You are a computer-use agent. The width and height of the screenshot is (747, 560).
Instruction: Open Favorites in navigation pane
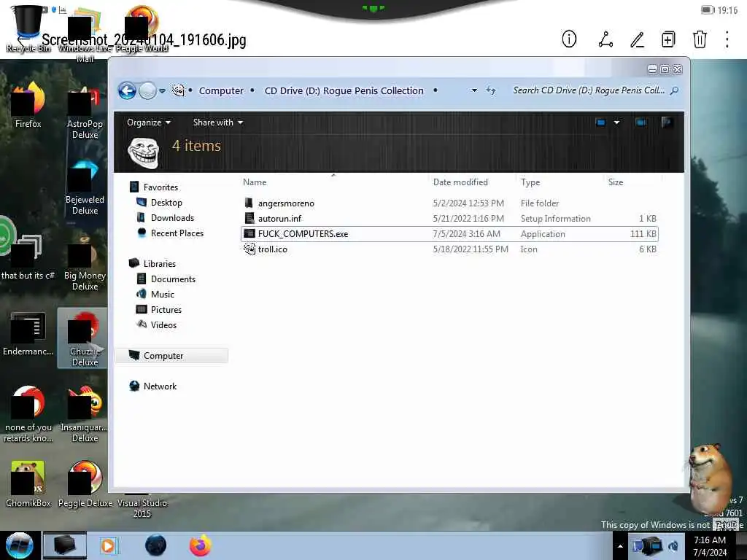[x=160, y=187]
